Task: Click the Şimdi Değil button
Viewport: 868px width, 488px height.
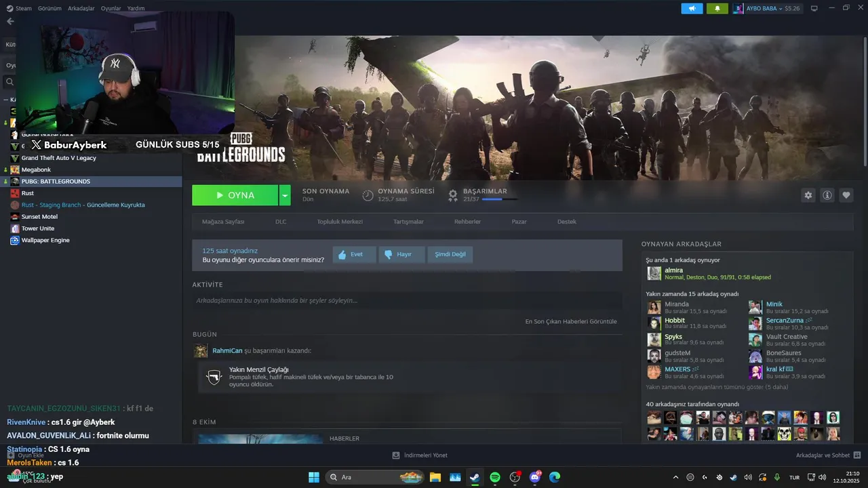Action: pyautogui.click(x=450, y=255)
